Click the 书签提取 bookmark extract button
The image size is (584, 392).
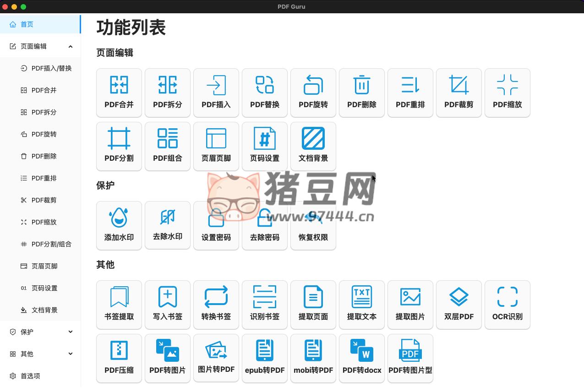[x=119, y=305]
